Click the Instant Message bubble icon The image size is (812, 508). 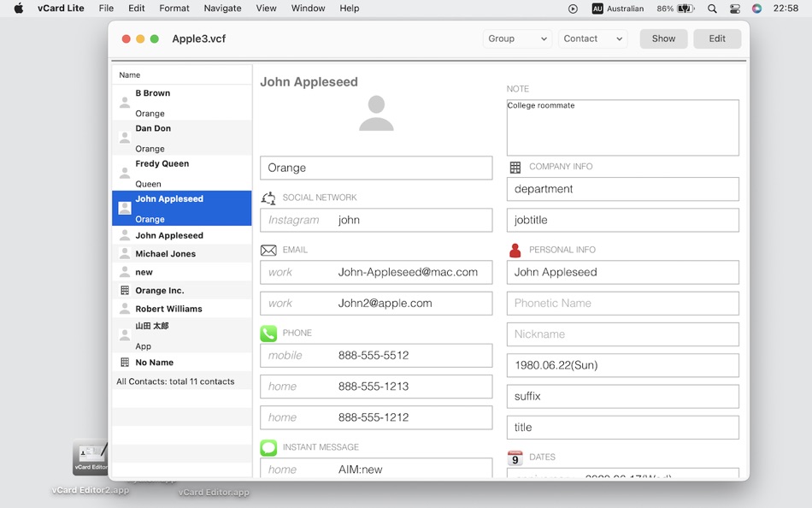pyautogui.click(x=268, y=447)
